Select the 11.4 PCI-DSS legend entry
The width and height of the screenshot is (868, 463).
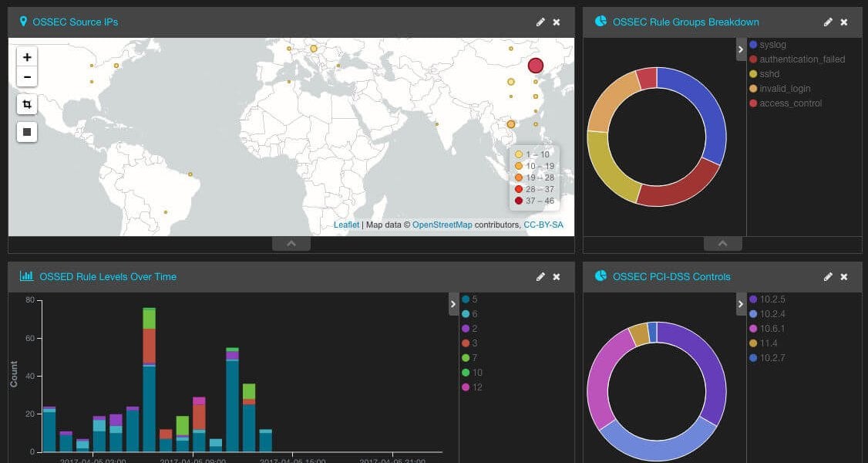tap(763, 343)
